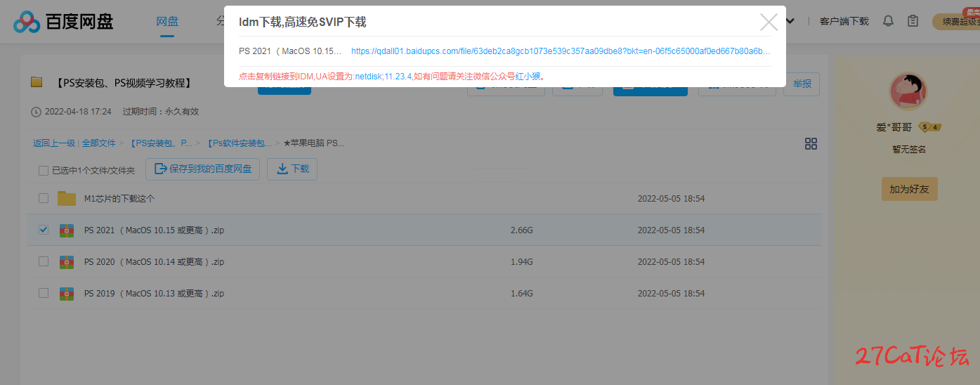Click the PS 2021 zip file icon

pyautogui.click(x=67, y=230)
